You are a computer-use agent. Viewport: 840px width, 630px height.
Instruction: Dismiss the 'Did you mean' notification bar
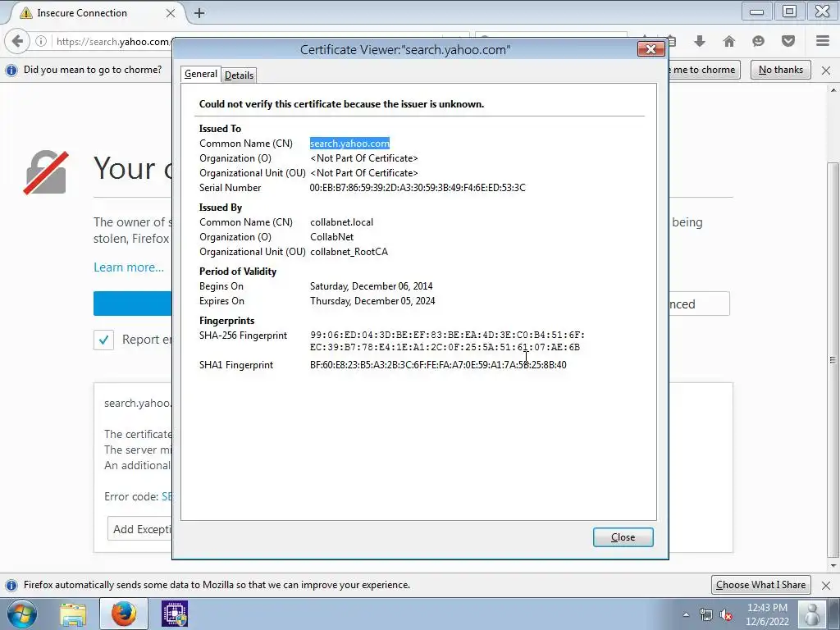pyautogui.click(x=826, y=71)
